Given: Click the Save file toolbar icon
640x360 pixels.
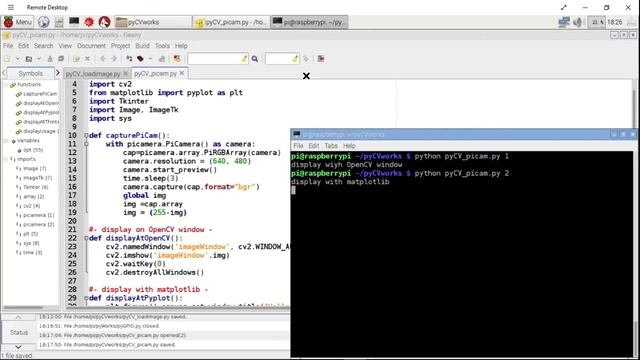Looking at the screenshot, I should pos(50,59).
